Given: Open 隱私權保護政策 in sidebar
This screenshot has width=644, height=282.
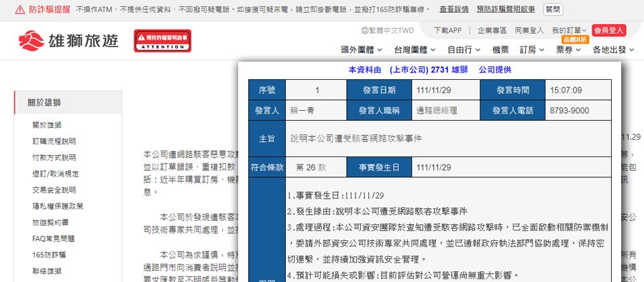Looking at the screenshot, I should point(58,206).
